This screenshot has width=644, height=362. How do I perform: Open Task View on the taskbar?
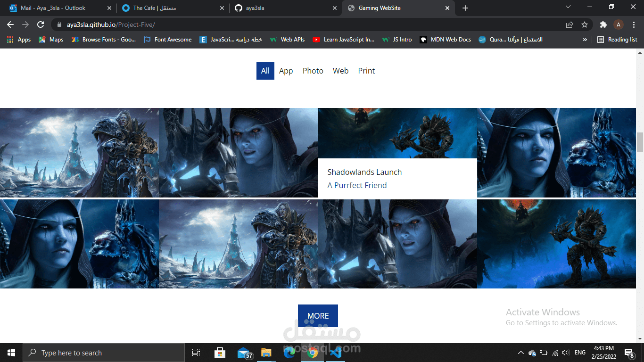196,353
